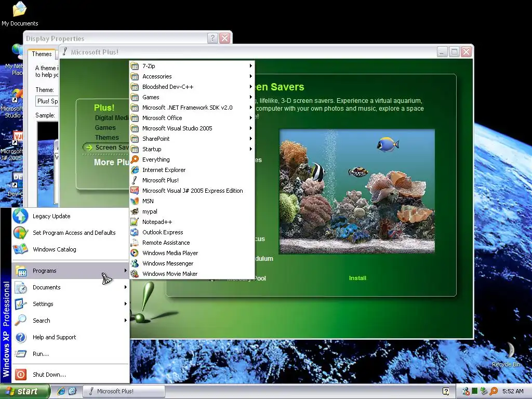Click the system clock showing 5:52 AM
This screenshot has width=532, height=399.
pos(513,391)
